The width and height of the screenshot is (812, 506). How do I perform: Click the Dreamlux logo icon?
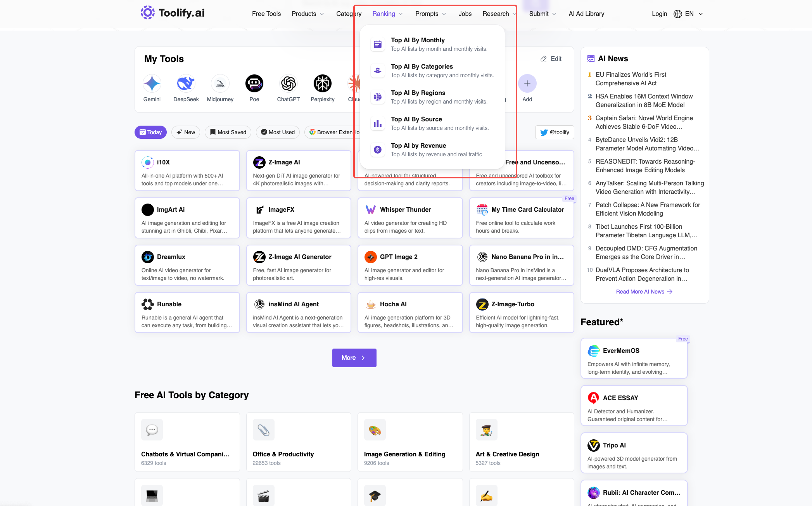148,257
